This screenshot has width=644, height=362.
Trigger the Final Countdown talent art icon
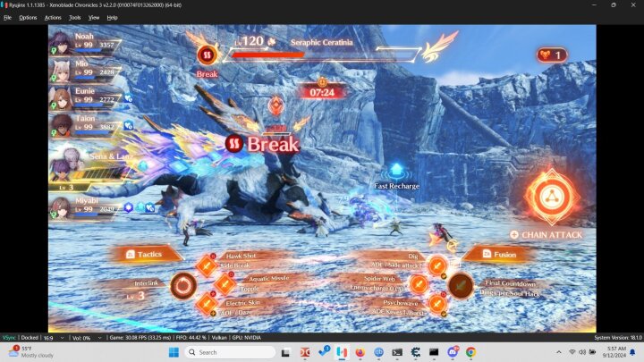tap(461, 285)
